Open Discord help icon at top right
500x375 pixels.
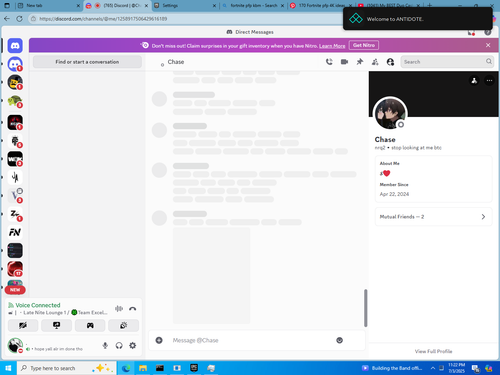click(488, 32)
